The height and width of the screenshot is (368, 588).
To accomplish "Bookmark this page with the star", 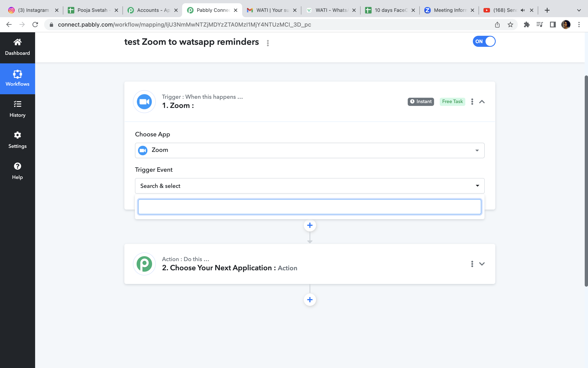I will pos(510,25).
